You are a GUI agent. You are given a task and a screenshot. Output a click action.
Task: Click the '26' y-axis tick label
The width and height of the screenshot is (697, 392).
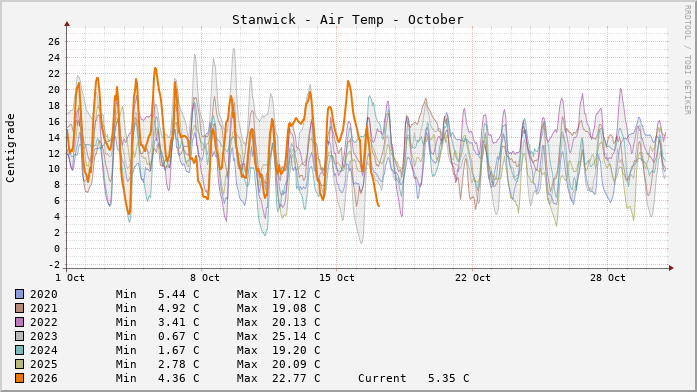click(x=54, y=42)
